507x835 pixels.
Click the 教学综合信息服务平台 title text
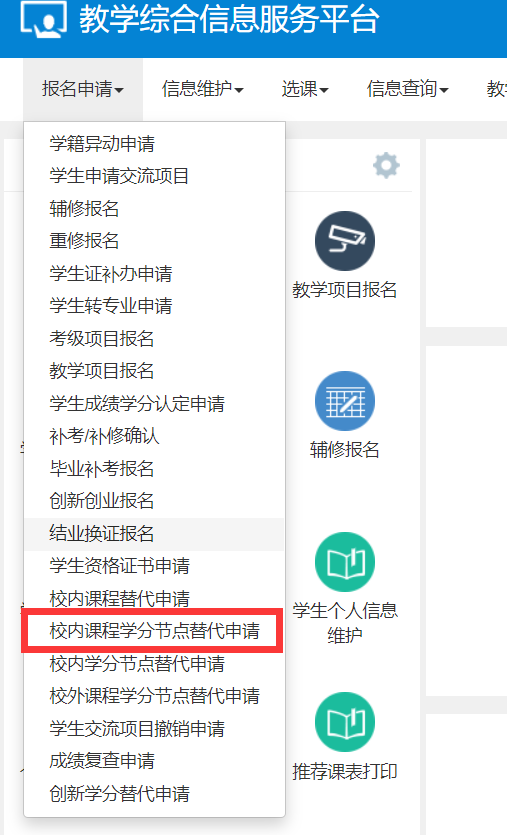point(229,20)
